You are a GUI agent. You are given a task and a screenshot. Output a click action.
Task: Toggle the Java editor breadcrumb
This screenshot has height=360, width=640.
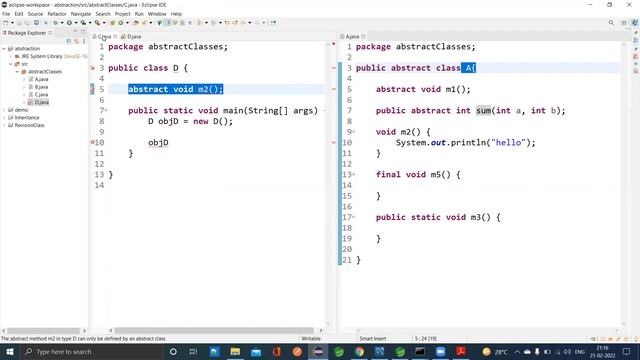pyautogui.click(x=160, y=23)
